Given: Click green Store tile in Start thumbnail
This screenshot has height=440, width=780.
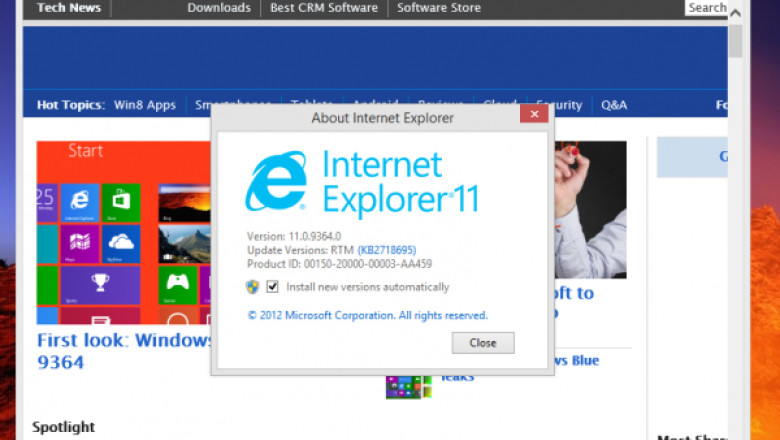Looking at the screenshot, I should tap(121, 203).
